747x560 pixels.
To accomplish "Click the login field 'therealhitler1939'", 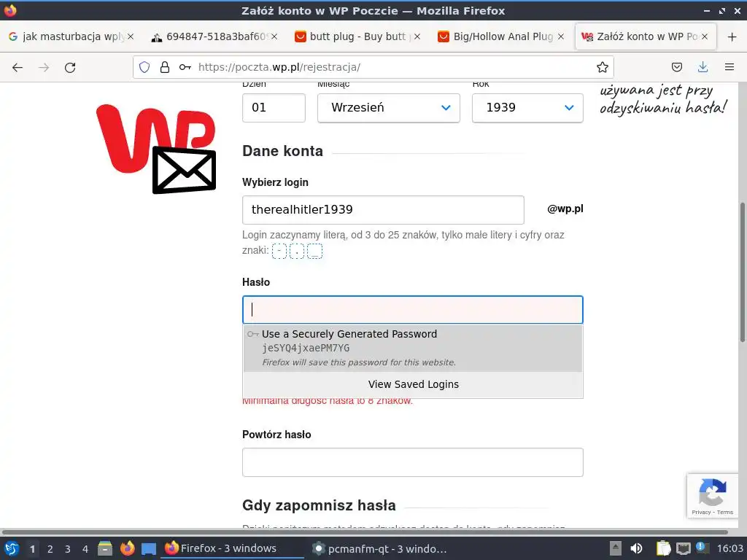I will [383, 209].
